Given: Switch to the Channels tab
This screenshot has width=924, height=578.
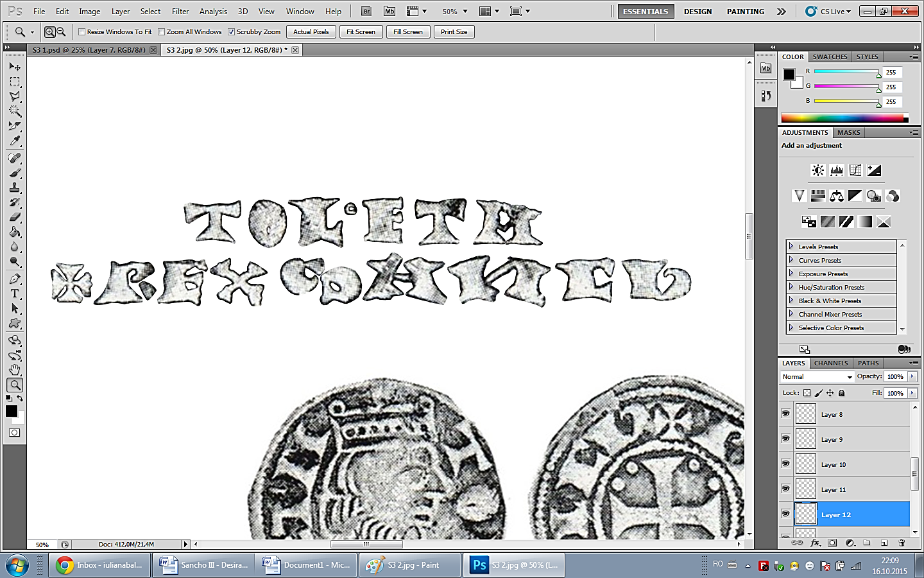Looking at the screenshot, I should [831, 363].
